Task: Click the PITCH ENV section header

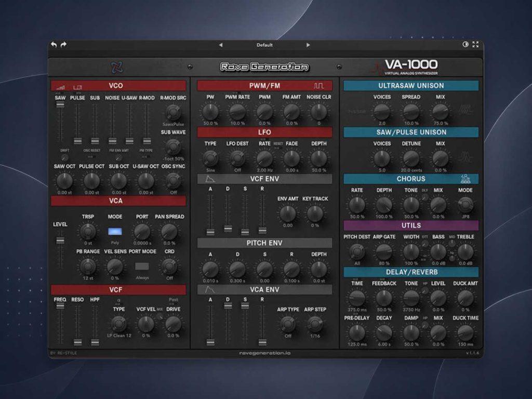Action: click(264, 243)
